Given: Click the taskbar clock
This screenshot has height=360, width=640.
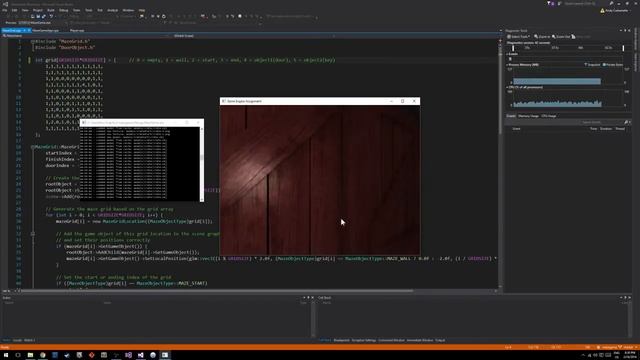Looking at the screenshot, I should pyautogui.click(x=629, y=355).
